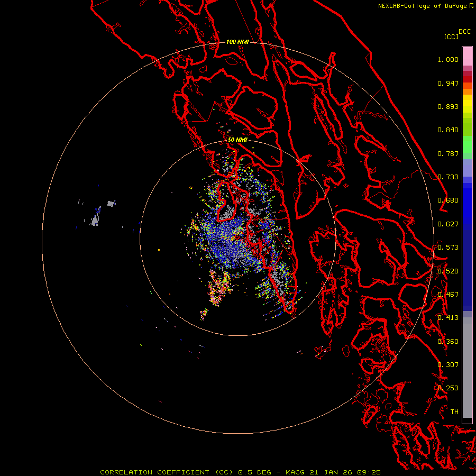Click the 0.787 value on color scale
Image resolution: width=476 pixels, height=476 pixels.
click(x=448, y=153)
